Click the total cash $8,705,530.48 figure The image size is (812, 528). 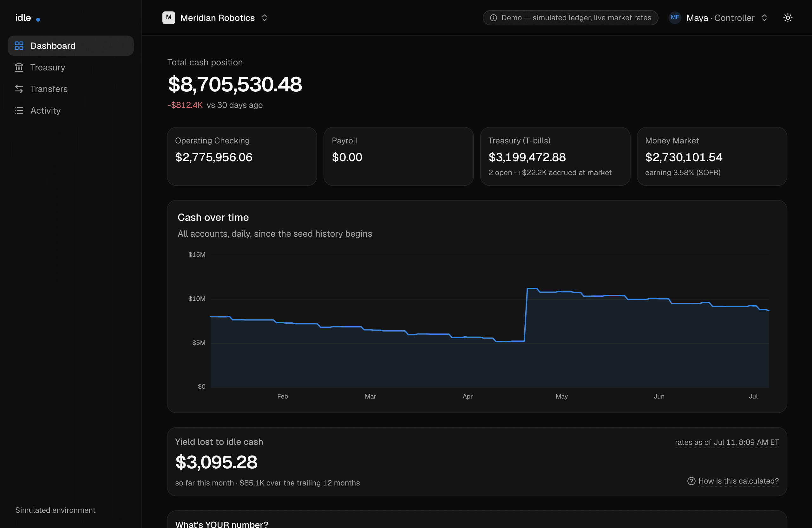point(235,84)
